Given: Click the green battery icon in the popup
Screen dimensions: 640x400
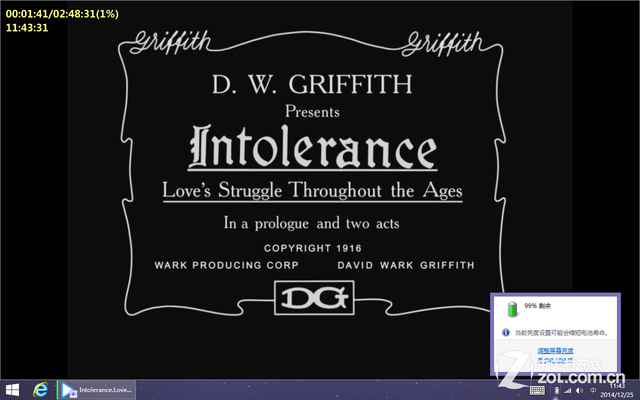Looking at the screenshot, I should pyautogui.click(x=512, y=309).
